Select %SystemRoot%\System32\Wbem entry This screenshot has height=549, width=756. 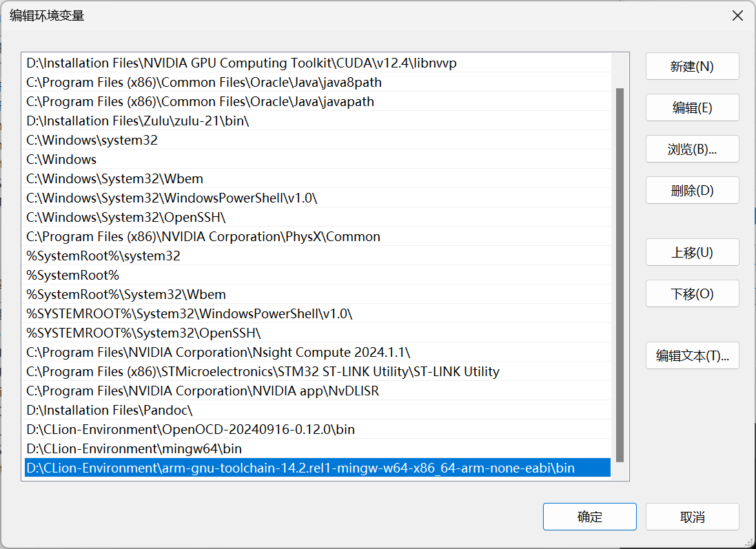coord(318,295)
